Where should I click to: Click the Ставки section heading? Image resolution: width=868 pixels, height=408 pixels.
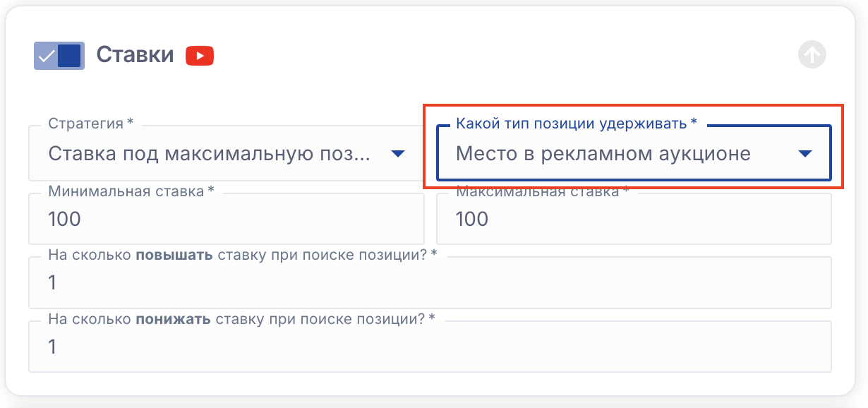pyautogui.click(x=135, y=55)
